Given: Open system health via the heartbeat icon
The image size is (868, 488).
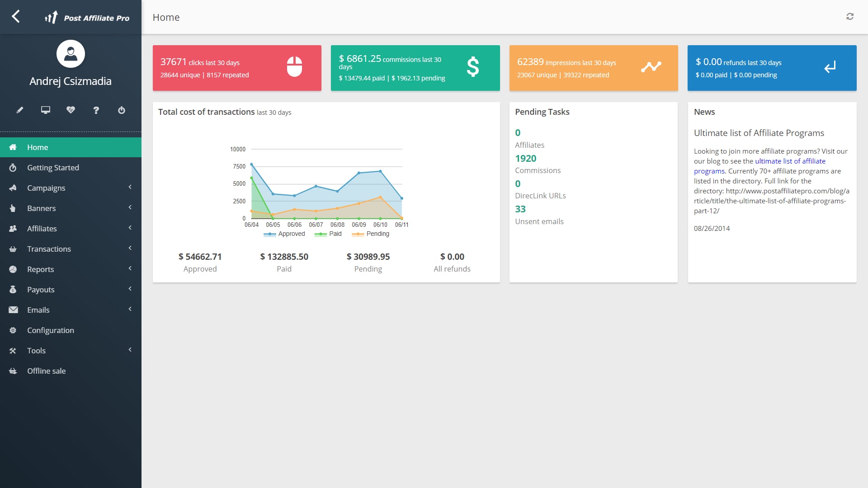Looking at the screenshot, I should coord(71,110).
